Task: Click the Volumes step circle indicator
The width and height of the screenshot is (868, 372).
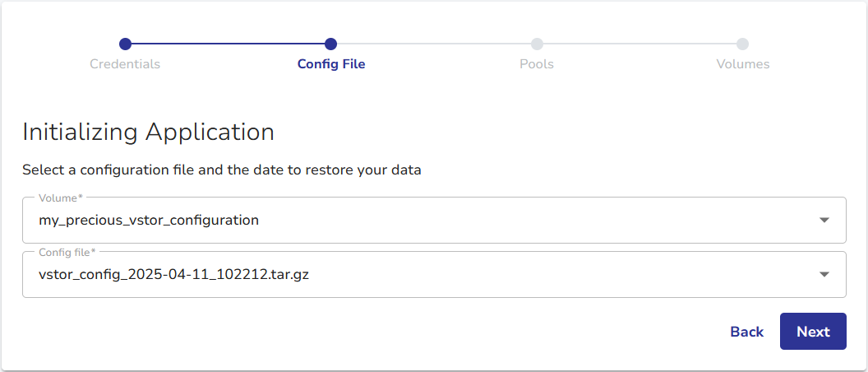Action: [x=742, y=44]
